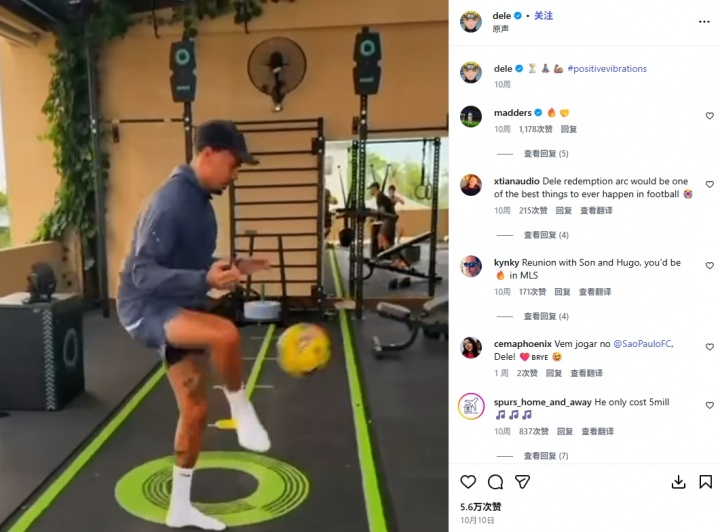Expand 查看回复 (4) under xtianaudio
Screen dimensions: 720x532
pos(546,235)
